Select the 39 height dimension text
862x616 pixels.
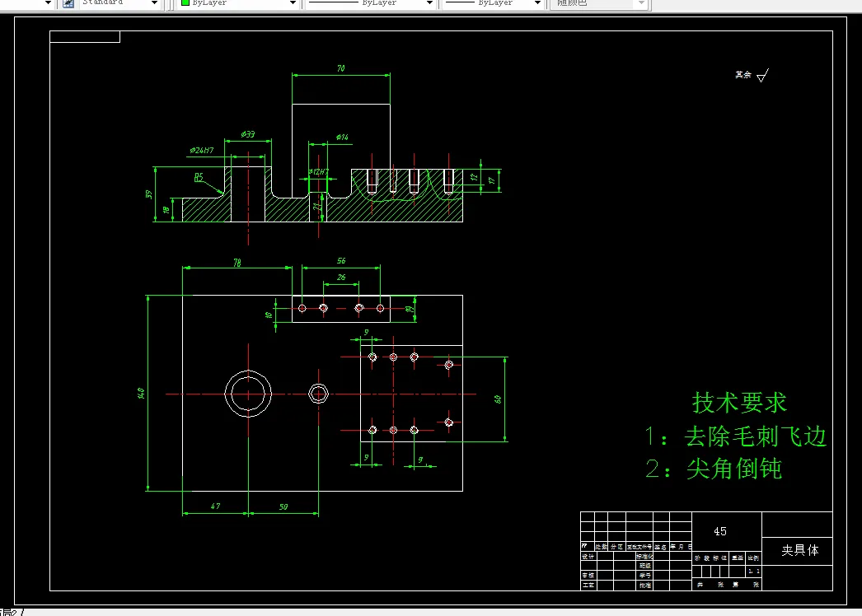pos(148,194)
